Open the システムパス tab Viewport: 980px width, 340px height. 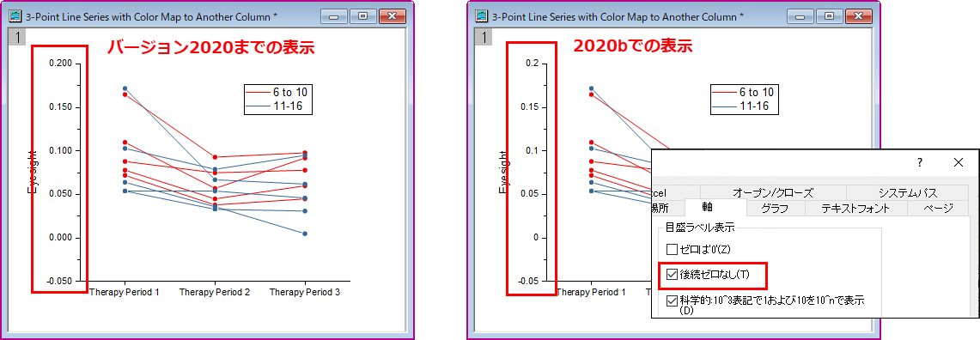tap(908, 192)
